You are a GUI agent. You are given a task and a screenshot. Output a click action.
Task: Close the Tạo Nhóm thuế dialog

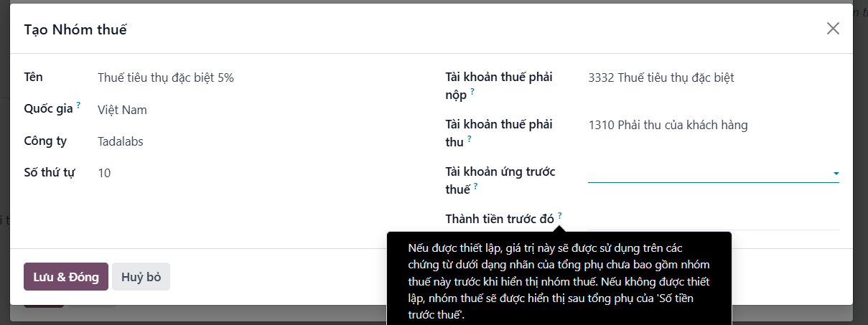(x=833, y=29)
